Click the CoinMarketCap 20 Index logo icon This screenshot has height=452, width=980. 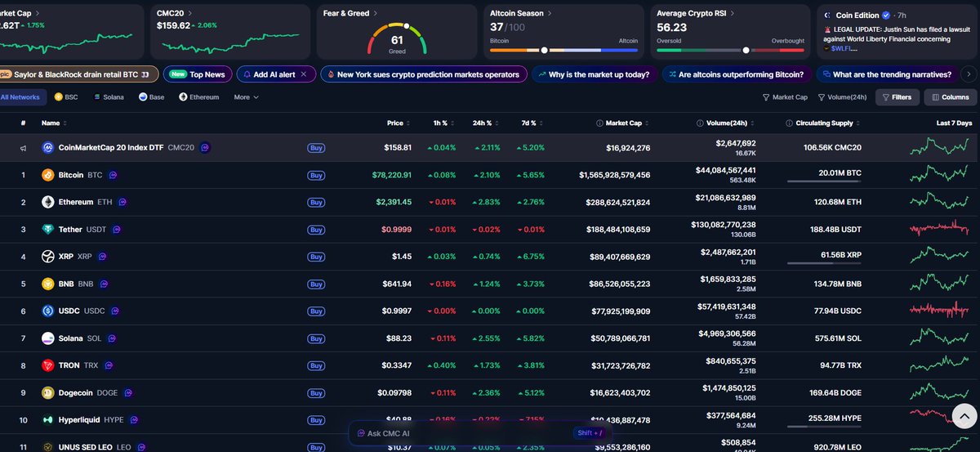click(47, 148)
